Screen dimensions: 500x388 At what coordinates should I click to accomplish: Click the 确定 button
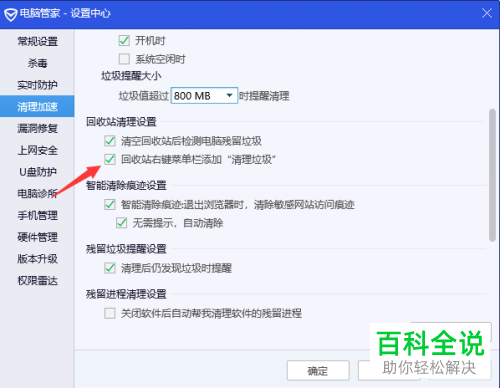pyautogui.click(x=318, y=370)
